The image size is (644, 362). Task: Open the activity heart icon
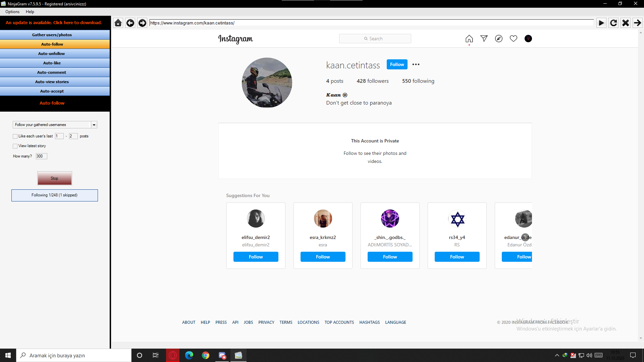click(x=513, y=39)
